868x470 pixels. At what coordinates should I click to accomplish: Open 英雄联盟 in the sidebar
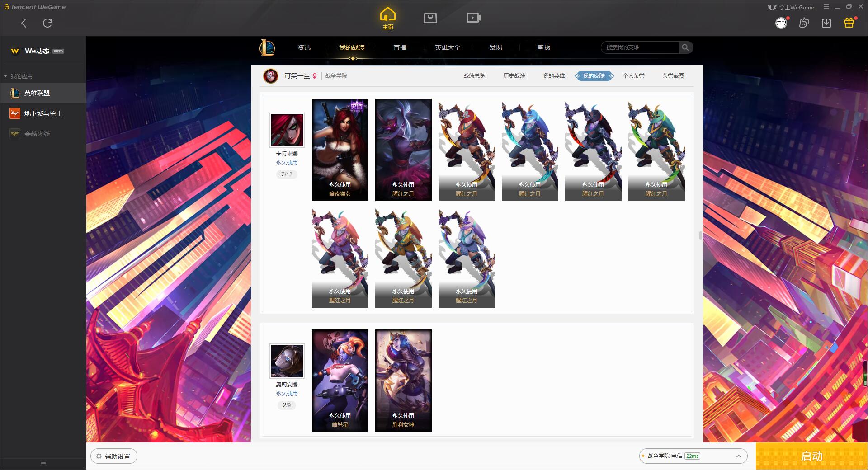43,93
